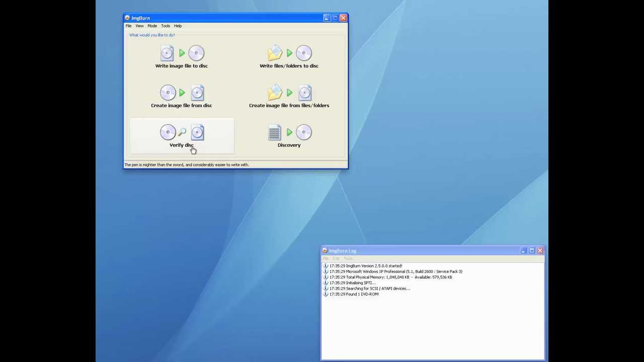Viewport: 644px width, 362px height.
Task: Select log line 'Total Physical Memory'
Action: (x=391, y=277)
